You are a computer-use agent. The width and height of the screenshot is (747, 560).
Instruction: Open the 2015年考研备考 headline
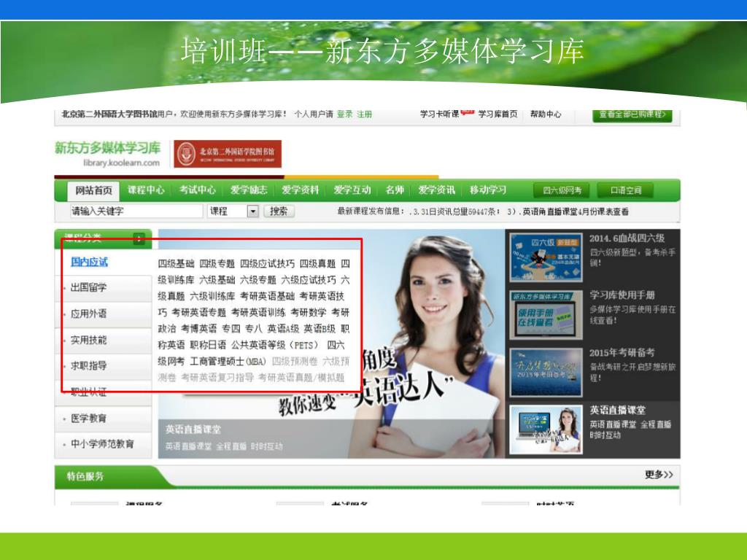pyautogui.click(x=622, y=352)
